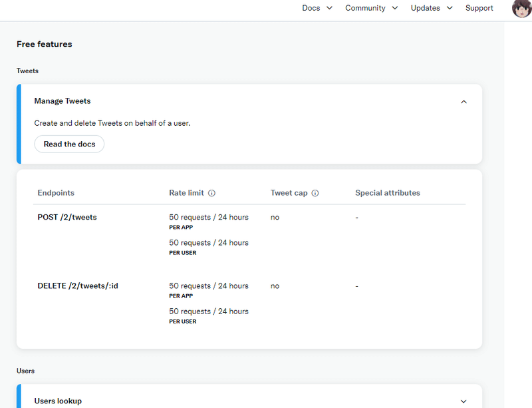Go to the Support page

pos(479,8)
